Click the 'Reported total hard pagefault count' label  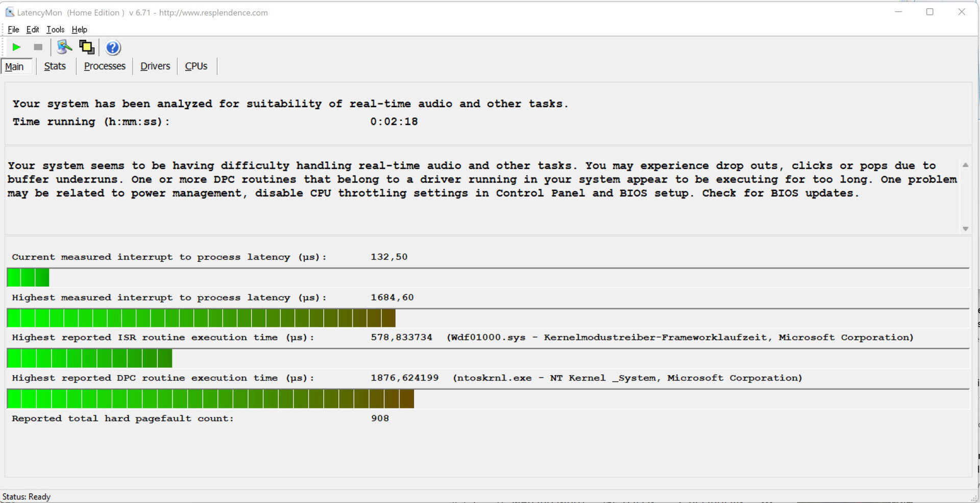tap(122, 418)
